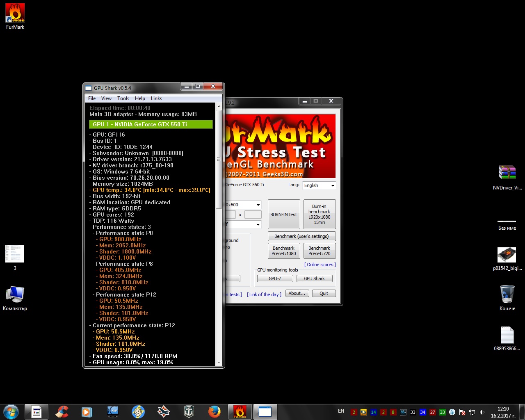Viewport: 525px width, 420px height.
Task: Click the custom height input field in FurMark
Action: 253,215
